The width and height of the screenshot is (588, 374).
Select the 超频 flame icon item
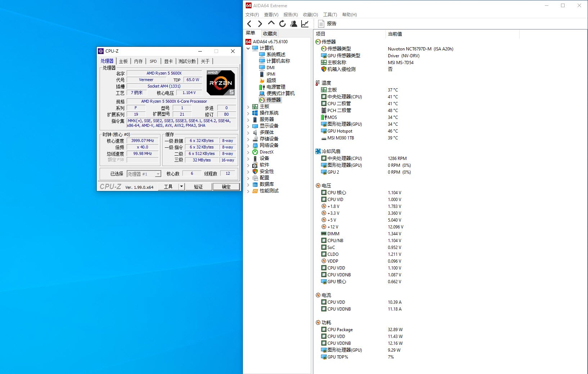click(x=262, y=80)
